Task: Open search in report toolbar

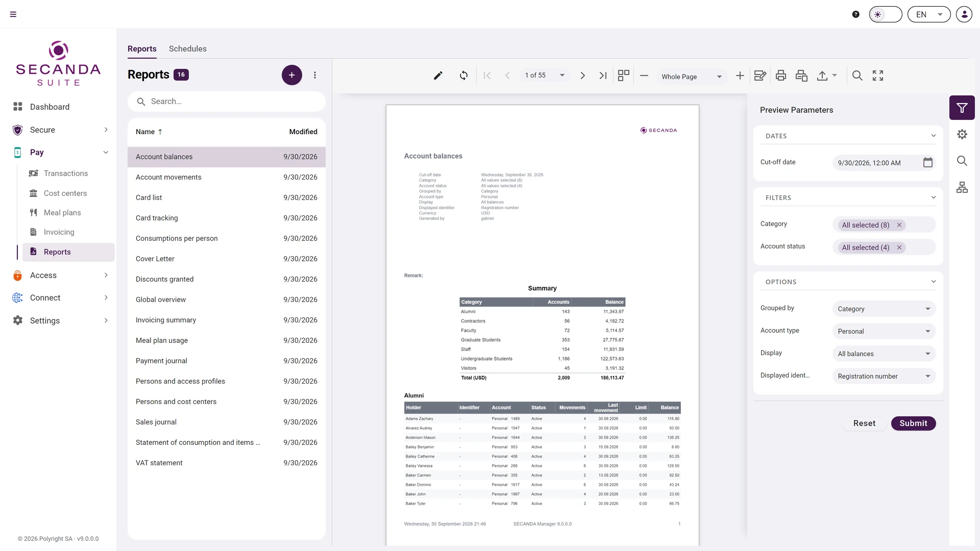Action: coord(857,76)
